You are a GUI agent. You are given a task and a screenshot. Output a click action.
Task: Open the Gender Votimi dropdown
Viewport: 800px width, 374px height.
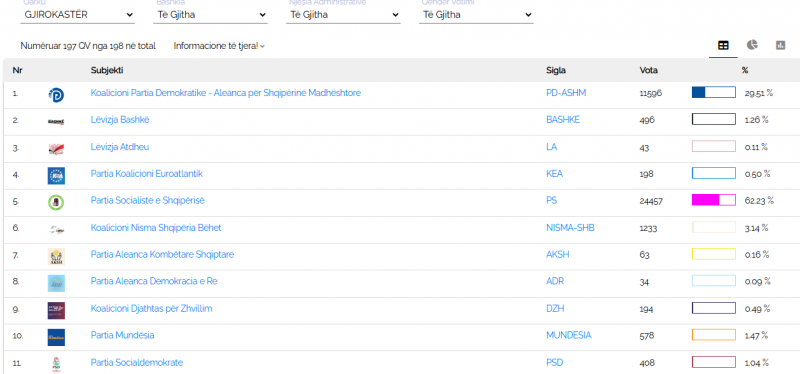(x=476, y=15)
